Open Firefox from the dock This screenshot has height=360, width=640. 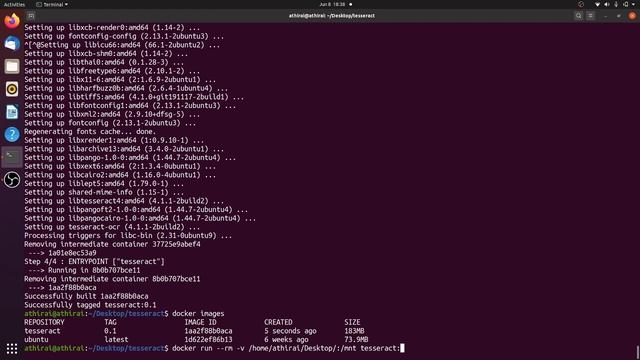[x=12, y=20]
